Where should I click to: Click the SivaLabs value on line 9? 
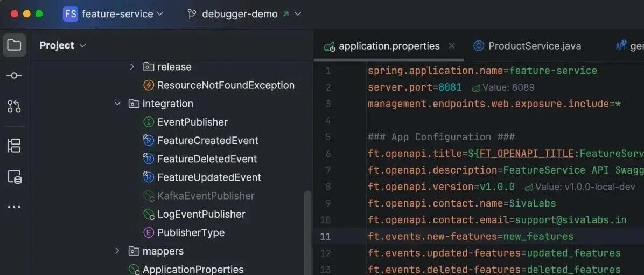[x=533, y=203]
